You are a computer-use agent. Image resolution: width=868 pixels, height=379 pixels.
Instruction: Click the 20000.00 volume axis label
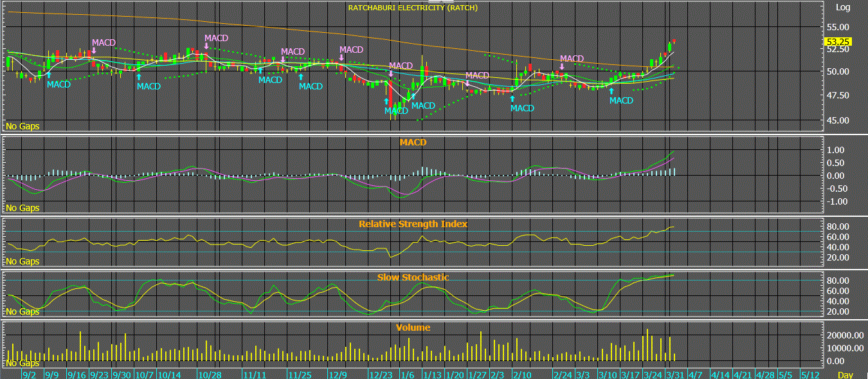point(845,336)
